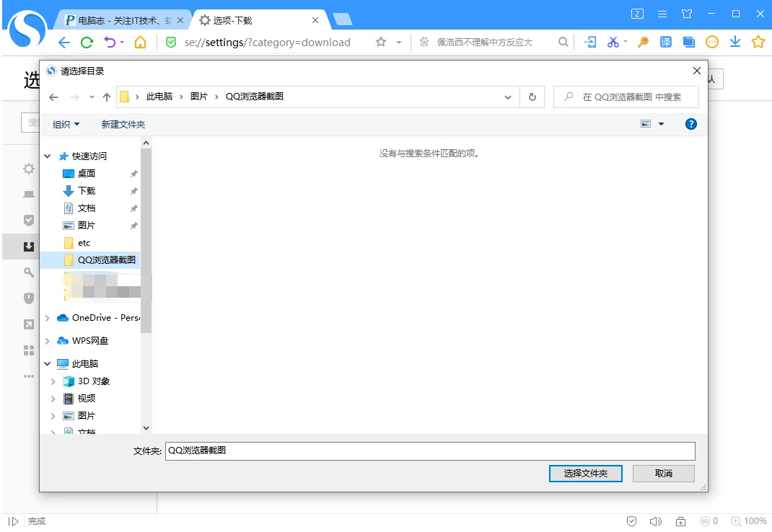
Task: Click the 文件夹 name input field
Action: click(x=430, y=451)
